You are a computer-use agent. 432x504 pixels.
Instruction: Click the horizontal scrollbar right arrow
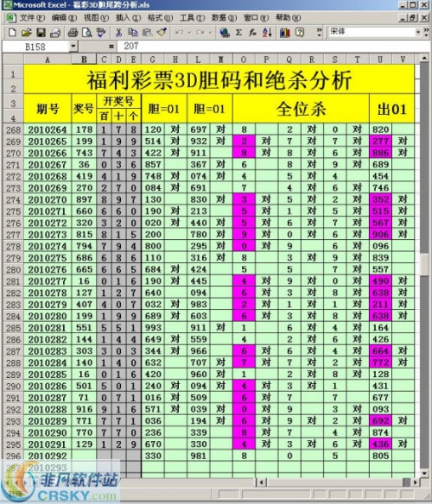tap(416, 482)
